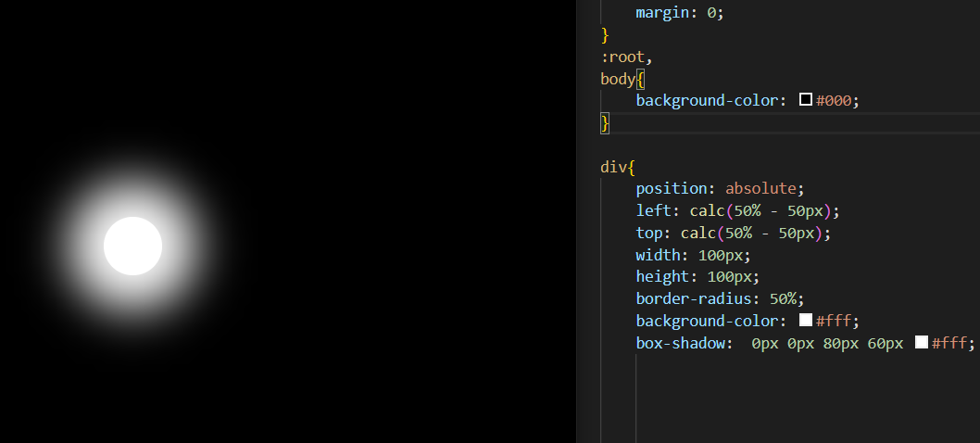Open the white swatch beside div background-color
Image resolution: width=980 pixels, height=443 pixels.
point(806,321)
